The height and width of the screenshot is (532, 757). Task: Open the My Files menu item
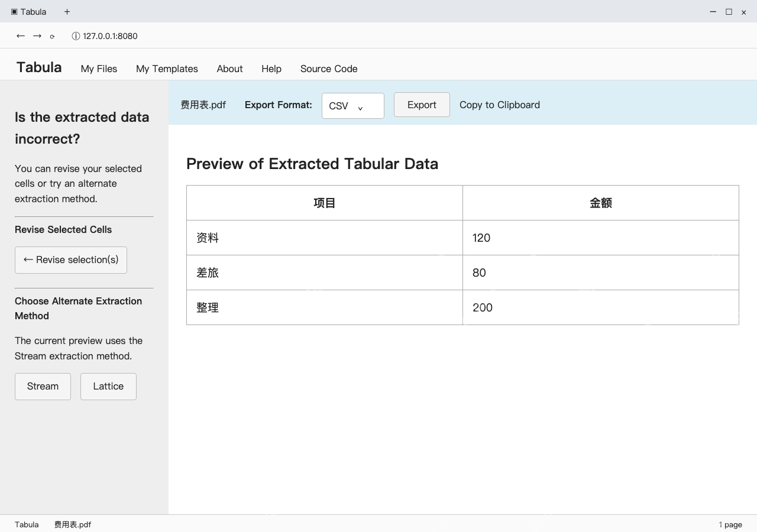point(99,69)
